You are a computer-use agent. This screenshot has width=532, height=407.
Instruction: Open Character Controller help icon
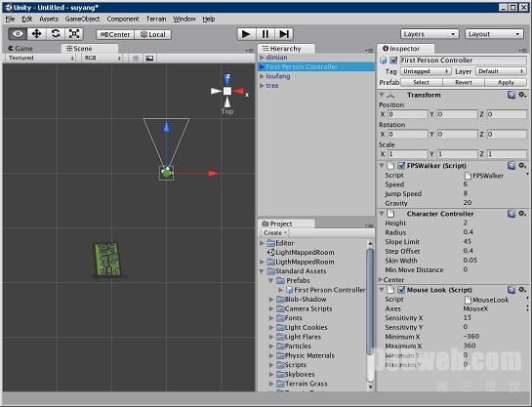tap(512, 214)
